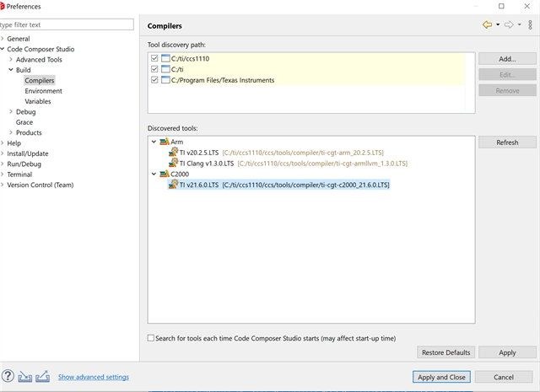Open the three-dot view menu icon
The width and height of the screenshot is (540, 392).
(531, 24)
